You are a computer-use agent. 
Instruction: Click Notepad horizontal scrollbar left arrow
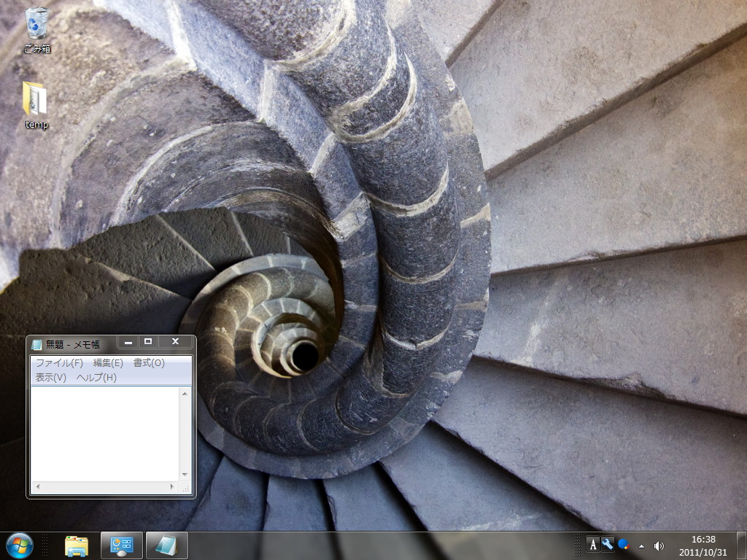point(38,486)
